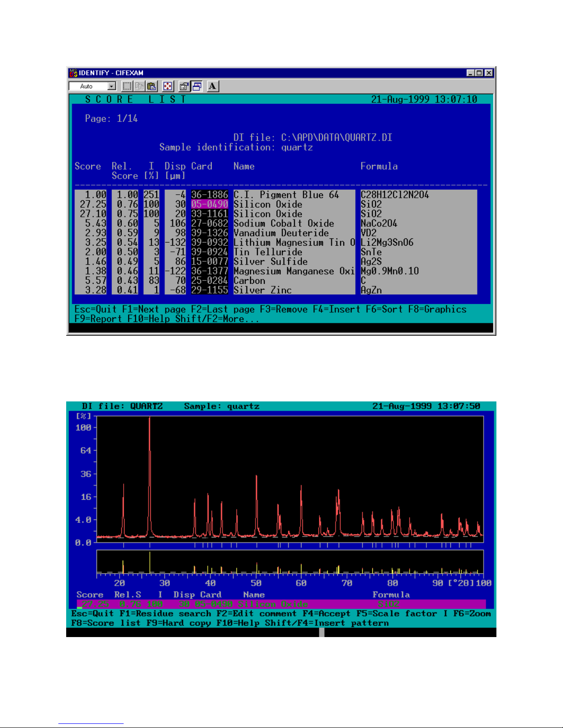
Task: Close the IDENTIFY - CIFEXAM window
Action: pos(489,73)
